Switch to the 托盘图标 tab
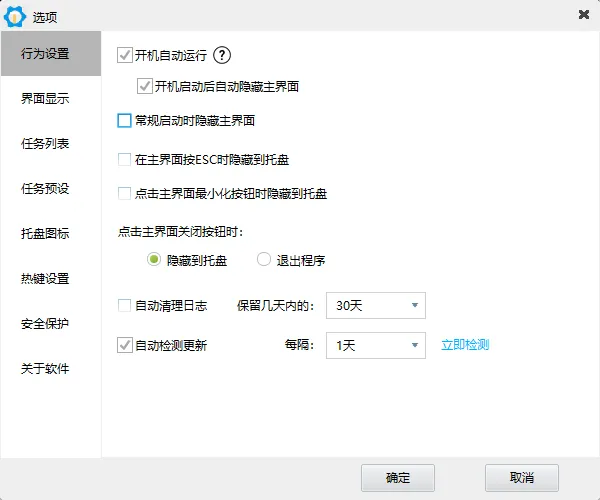Viewport: 600px width, 500px height. [51, 233]
